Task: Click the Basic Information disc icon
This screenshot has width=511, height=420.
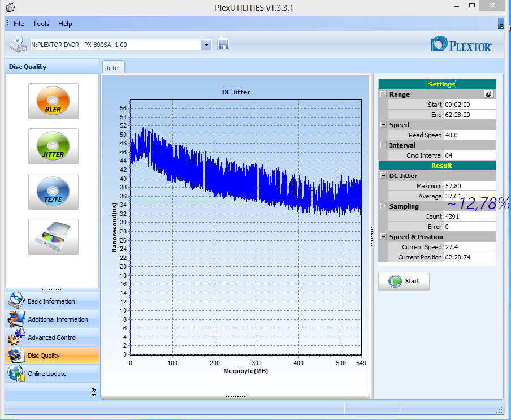Action: pos(16,301)
